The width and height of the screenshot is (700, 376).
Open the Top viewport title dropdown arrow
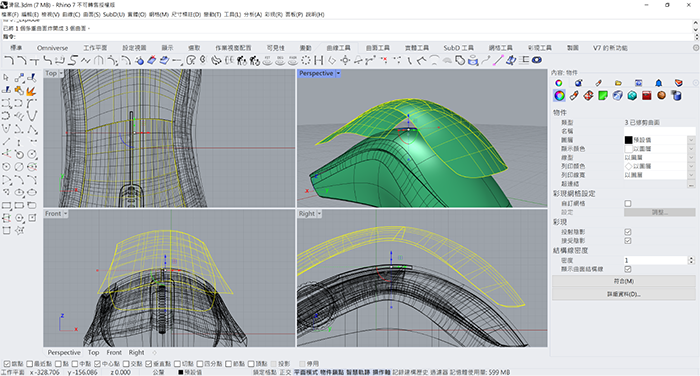[x=61, y=73]
